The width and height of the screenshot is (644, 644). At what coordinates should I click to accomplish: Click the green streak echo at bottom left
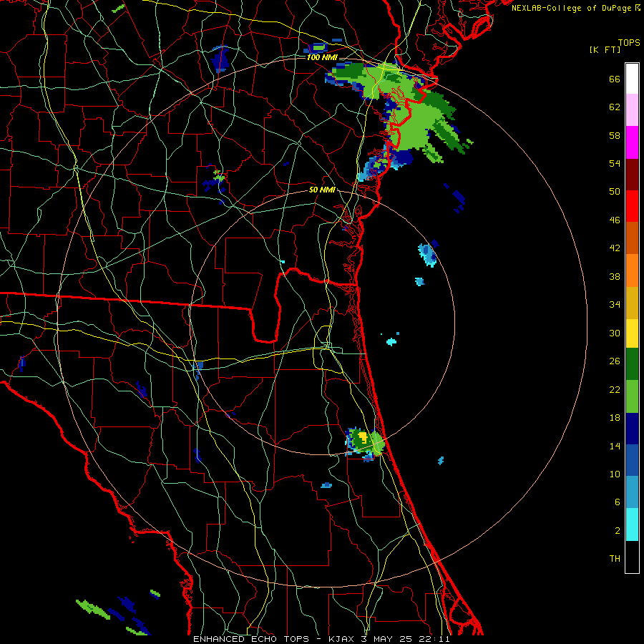93,609
